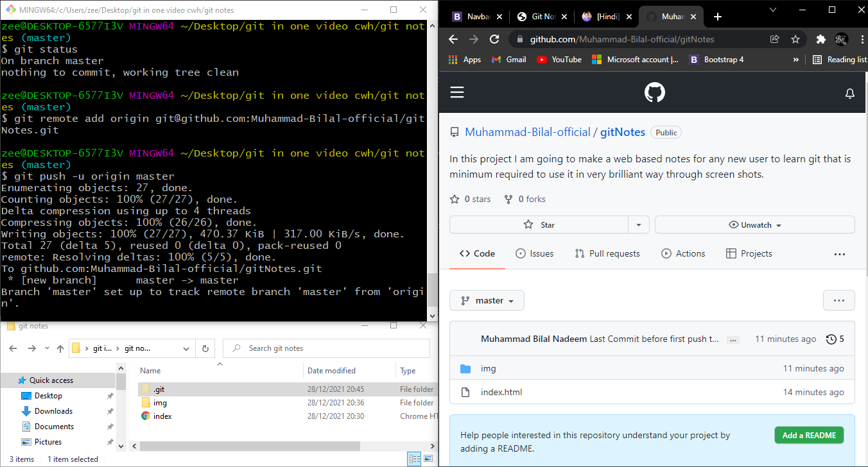The width and height of the screenshot is (868, 467).
Task: Switch to the [Hindi] Chrome tab
Action: click(607, 17)
